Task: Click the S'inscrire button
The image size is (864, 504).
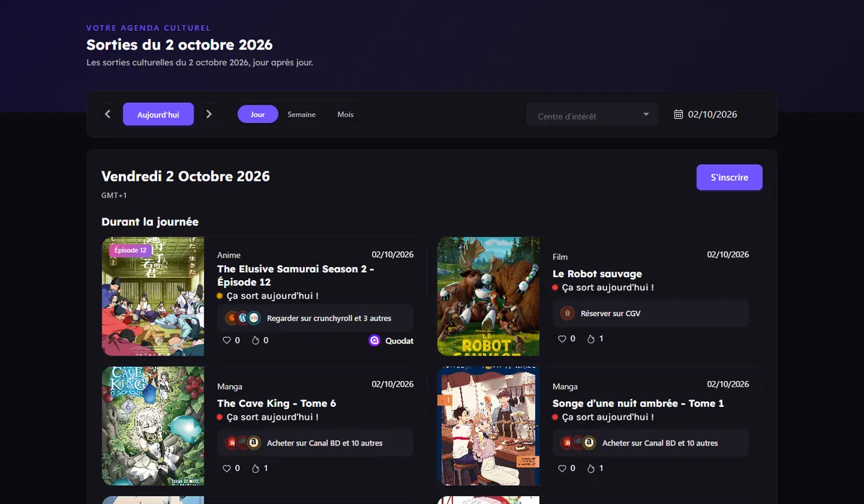Action: pyautogui.click(x=729, y=177)
